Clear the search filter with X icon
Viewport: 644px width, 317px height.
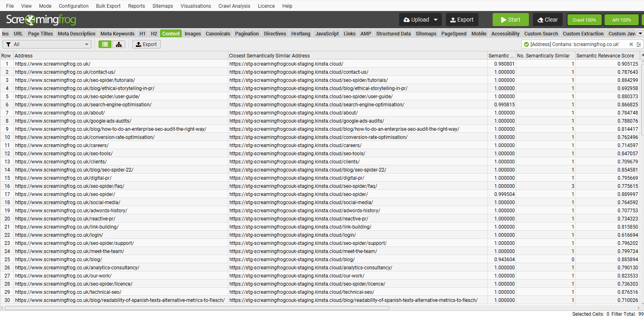point(631,44)
